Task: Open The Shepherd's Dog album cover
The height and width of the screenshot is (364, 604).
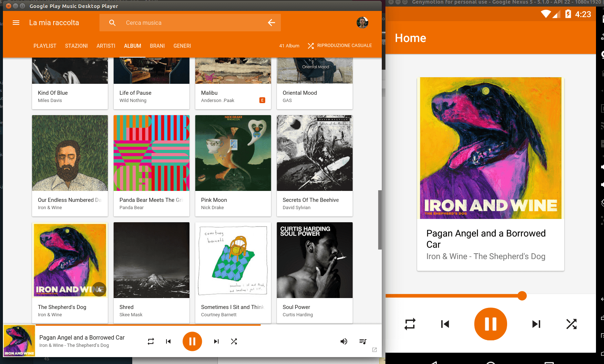Action: pyautogui.click(x=70, y=260)
